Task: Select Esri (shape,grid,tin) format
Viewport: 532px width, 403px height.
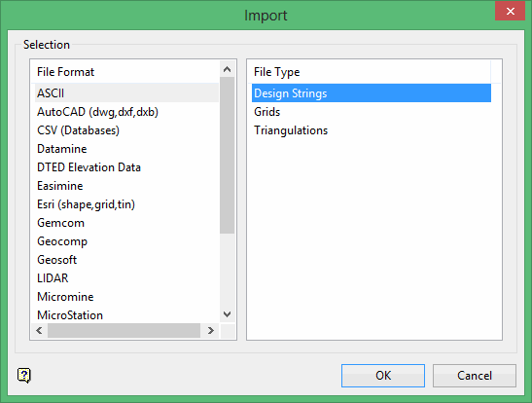Action: 126,204
